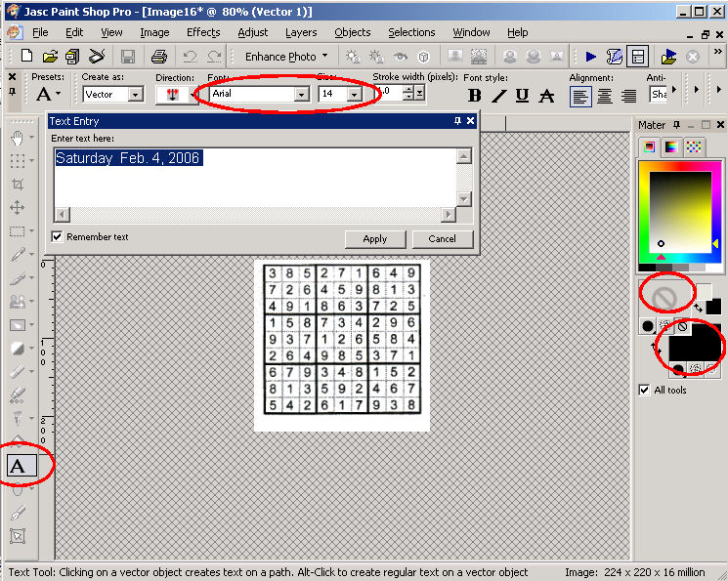This screenshot has width=728, height=581.
Task: Click the Bold font style icon
Action: 475,95
